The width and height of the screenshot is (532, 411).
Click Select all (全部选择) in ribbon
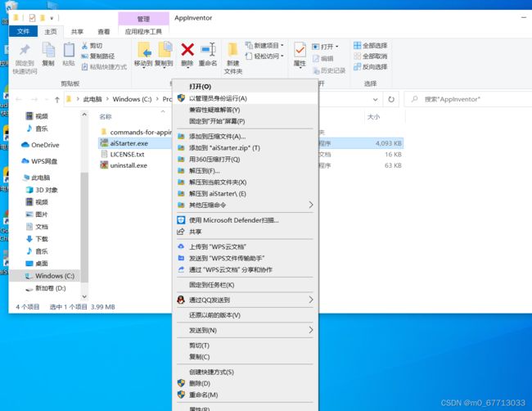[x=370, y=46]
